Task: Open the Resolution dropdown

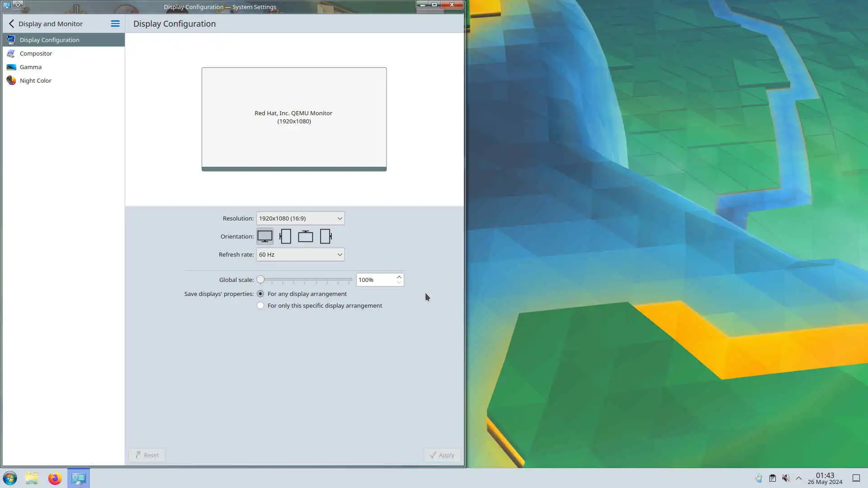Action: click(x=300, y=218)
